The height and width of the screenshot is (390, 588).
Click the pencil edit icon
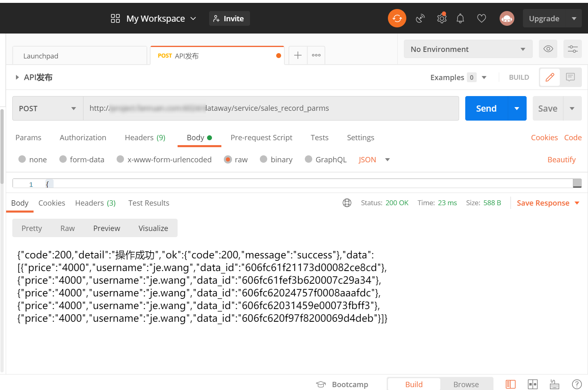pos(550,77)
